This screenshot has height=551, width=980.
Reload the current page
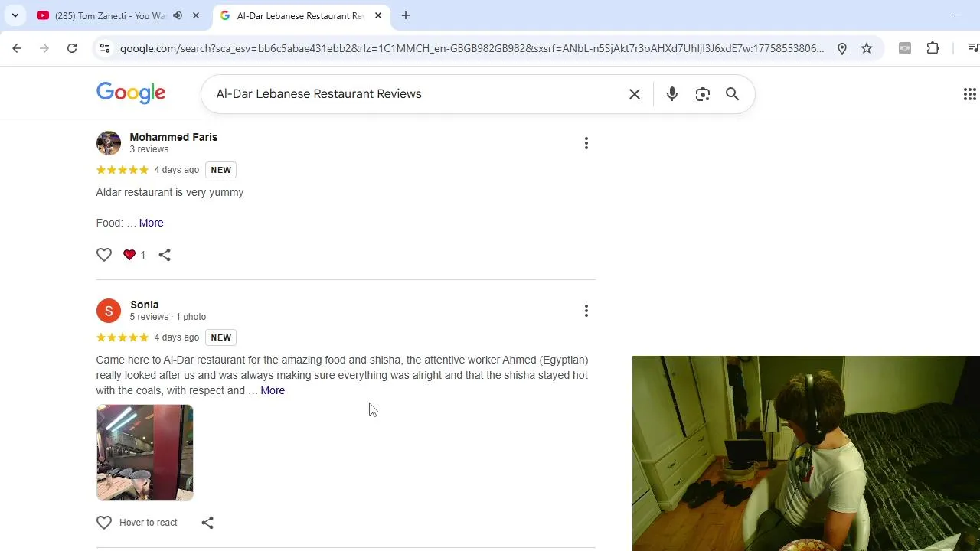point(72,48)
